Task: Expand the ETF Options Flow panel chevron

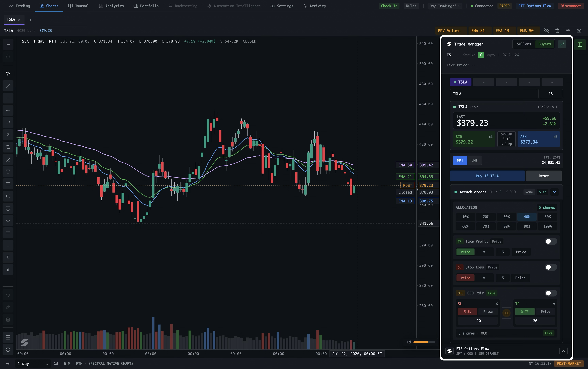Action: coord(563,351)
